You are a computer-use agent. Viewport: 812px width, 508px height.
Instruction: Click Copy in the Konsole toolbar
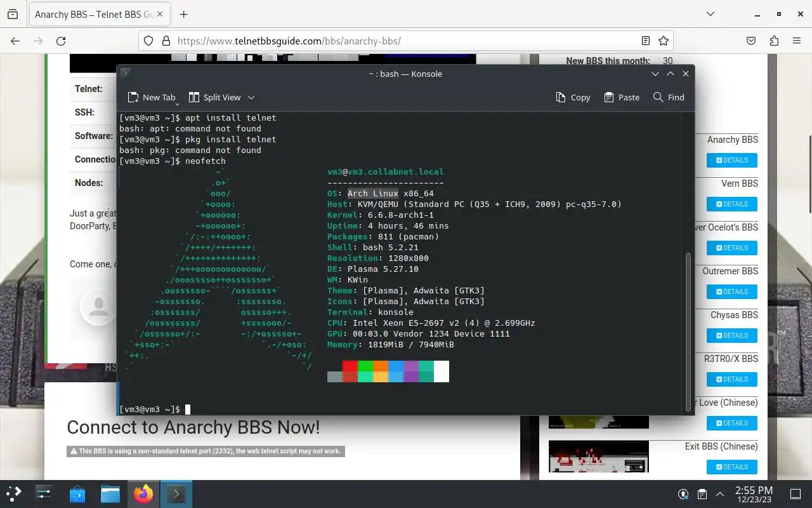(573, 97)
